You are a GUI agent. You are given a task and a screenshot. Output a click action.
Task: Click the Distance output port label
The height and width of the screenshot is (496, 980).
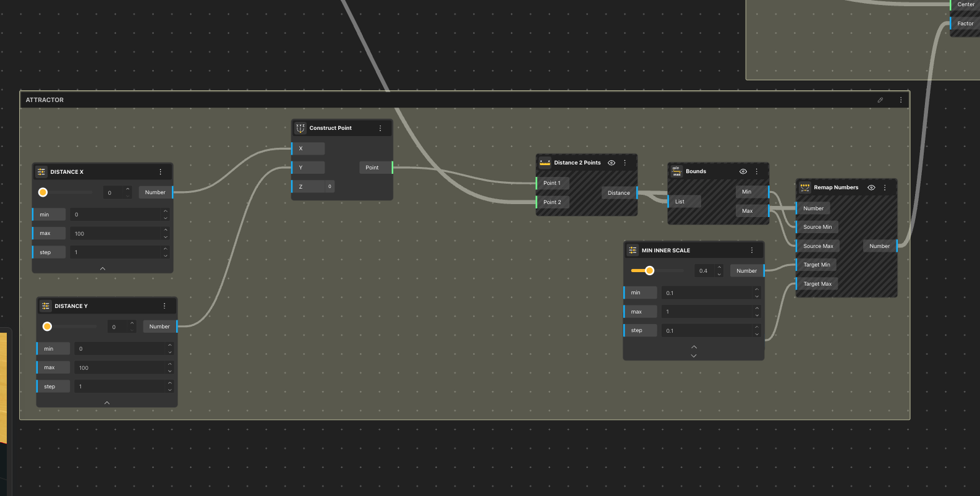tap(618, 193)
